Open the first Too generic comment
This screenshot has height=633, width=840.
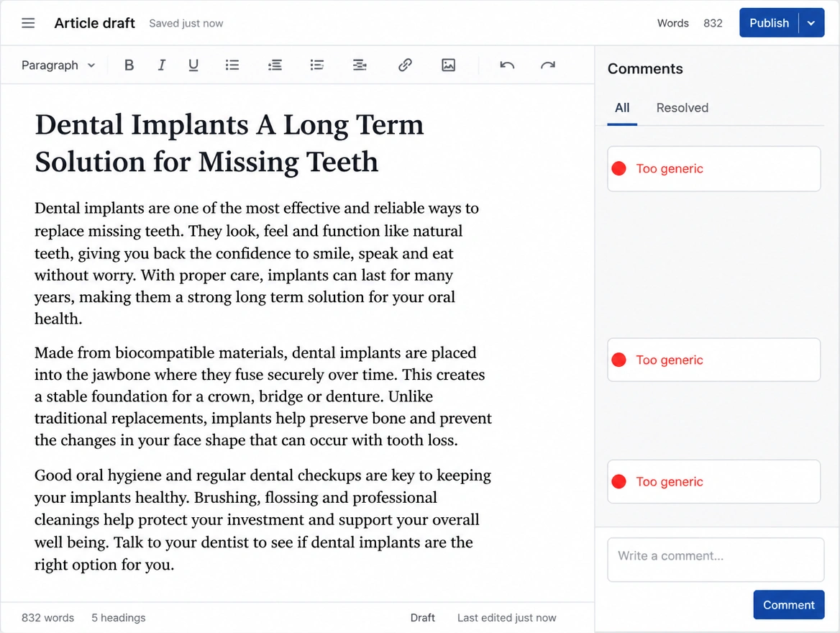coord(713,169)
